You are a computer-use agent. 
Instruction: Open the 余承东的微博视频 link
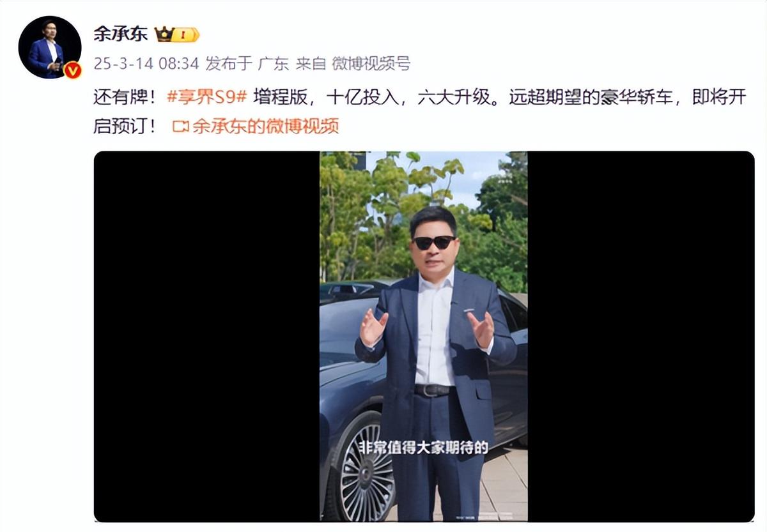tap(265, 126)
